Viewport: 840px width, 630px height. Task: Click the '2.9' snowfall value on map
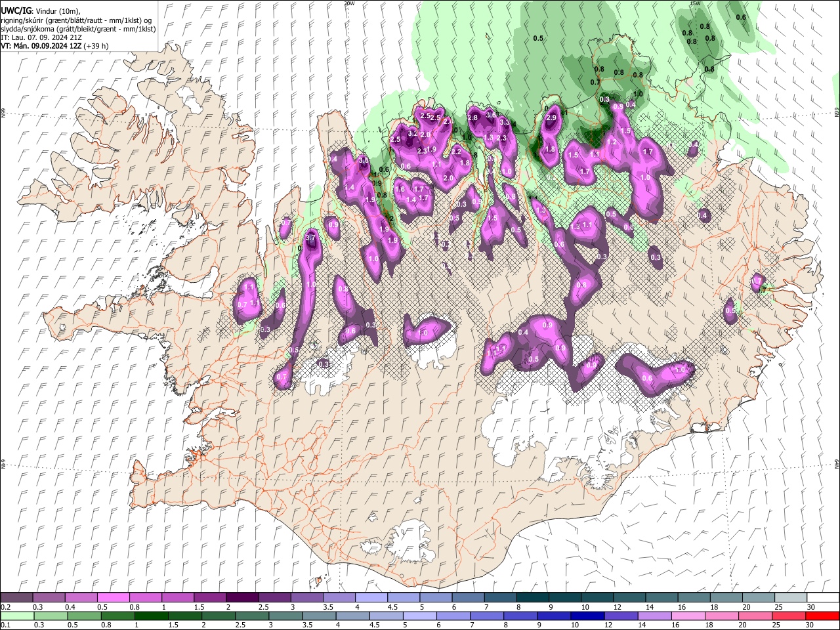pos(551,118)
